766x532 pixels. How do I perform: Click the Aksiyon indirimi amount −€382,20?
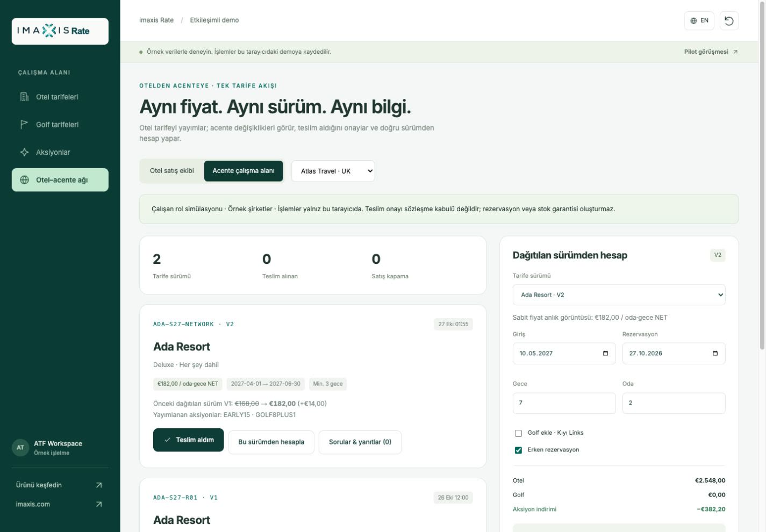click(x=711, y=509)
